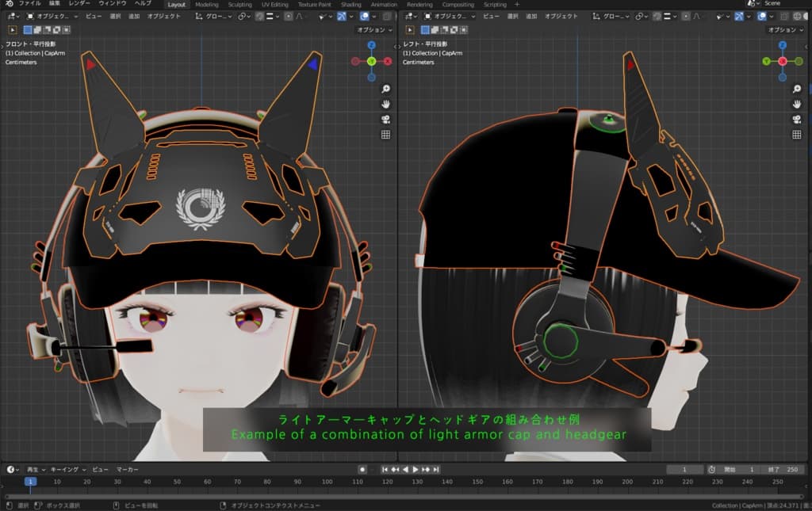Expand the オプション dropdown in right viewport

coord(786,29)
